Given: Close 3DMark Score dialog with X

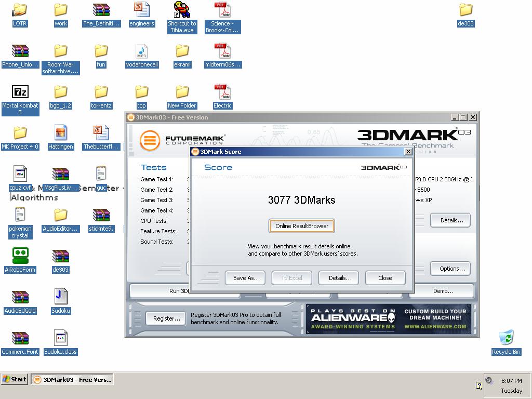Looking at the screenshot, I should pos(408,152).
